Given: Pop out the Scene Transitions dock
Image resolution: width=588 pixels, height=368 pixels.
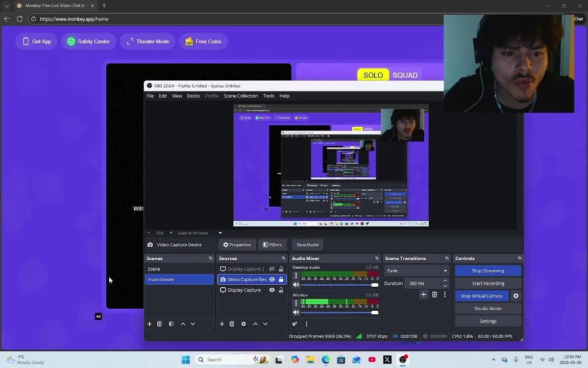Looking at the screenshot, I should pyautogui.click(x=446, y=258).
